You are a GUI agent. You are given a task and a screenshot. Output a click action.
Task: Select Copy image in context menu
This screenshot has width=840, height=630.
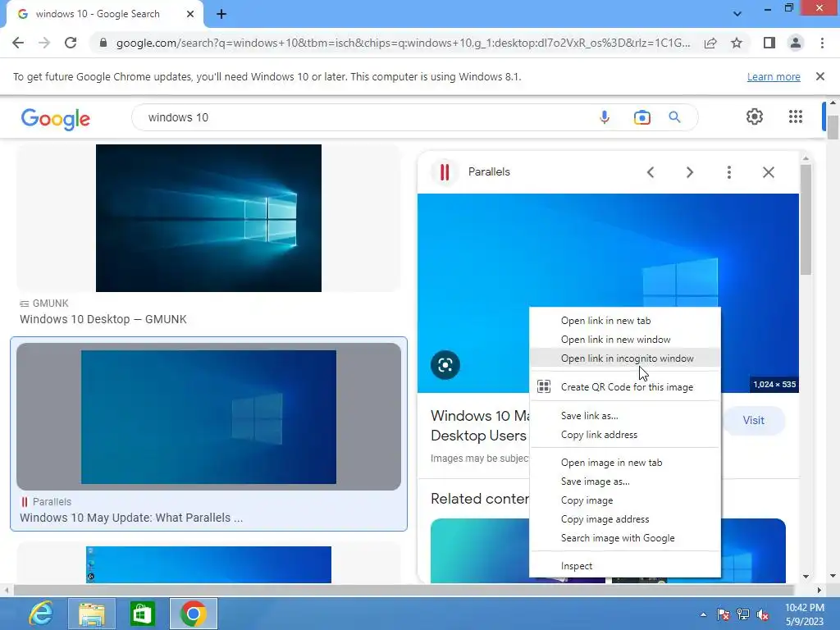click(624, 500)
